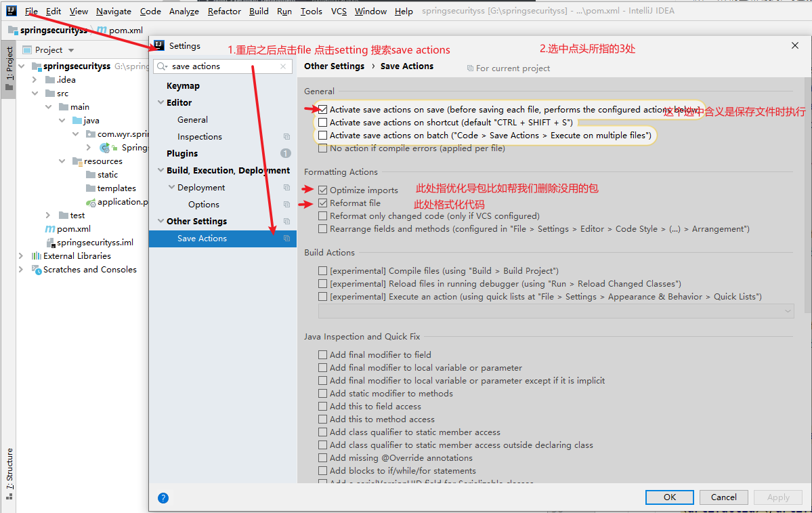Click the .idea folder icon
The image size is (812, 513).
point(50,79)
